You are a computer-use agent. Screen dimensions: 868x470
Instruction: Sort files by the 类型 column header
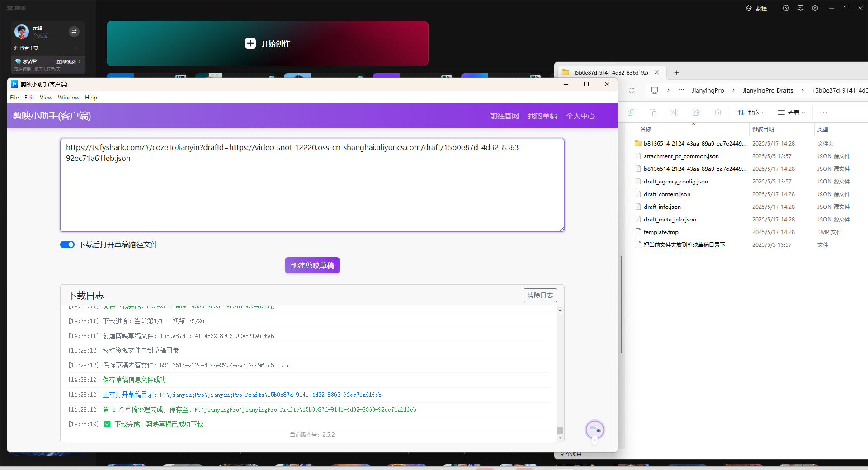[823, 129]
